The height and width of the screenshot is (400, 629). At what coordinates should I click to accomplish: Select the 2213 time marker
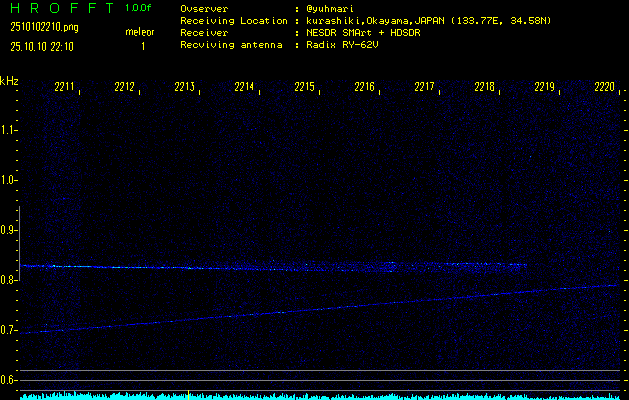[184, 88]
